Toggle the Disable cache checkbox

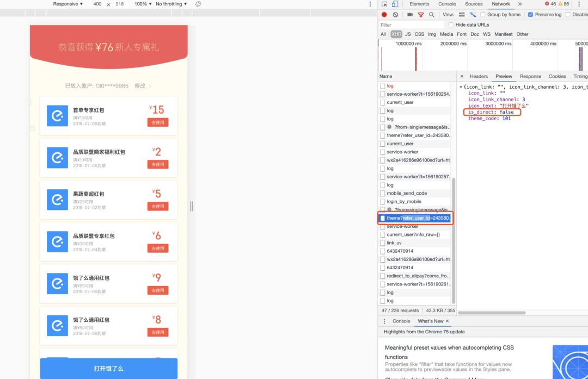[x=568, y=15]
